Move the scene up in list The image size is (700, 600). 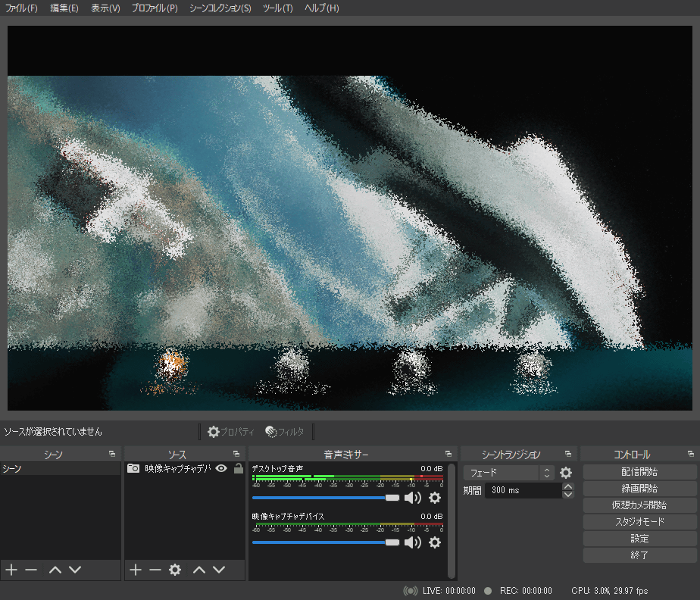pos(55,570)
